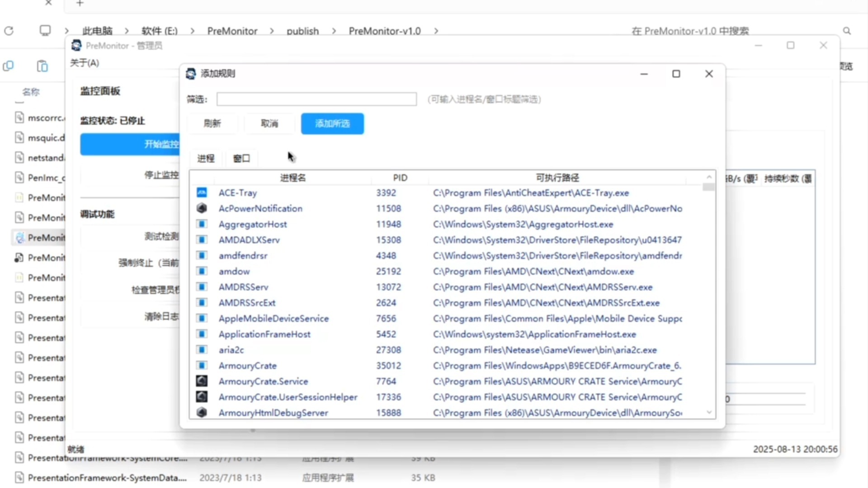The width and height of the screenshot is (868, 488).
Task: Expand the chevron after 软件 (E:) breadcrumb
Action: (x=193, y=31)
